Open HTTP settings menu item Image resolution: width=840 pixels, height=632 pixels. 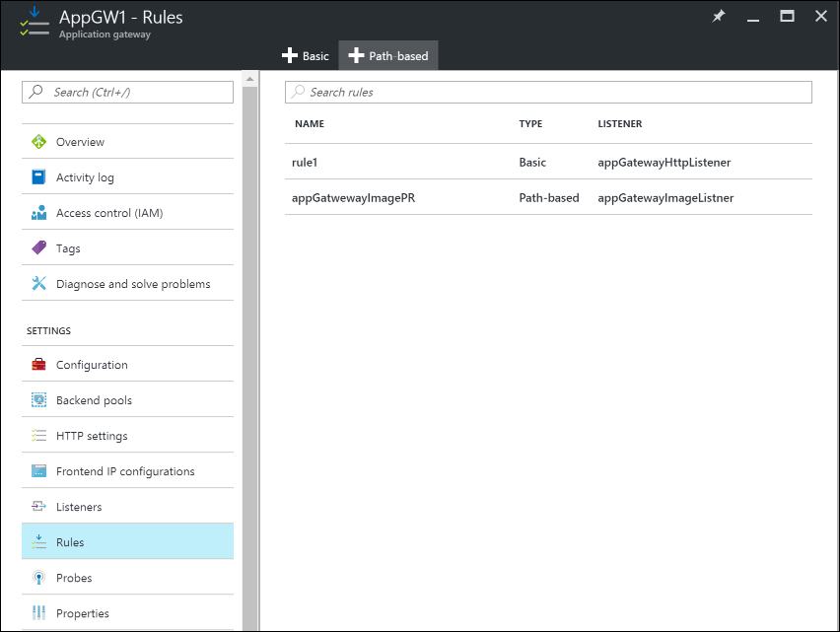pyautogui.click(x=92, y=436)
